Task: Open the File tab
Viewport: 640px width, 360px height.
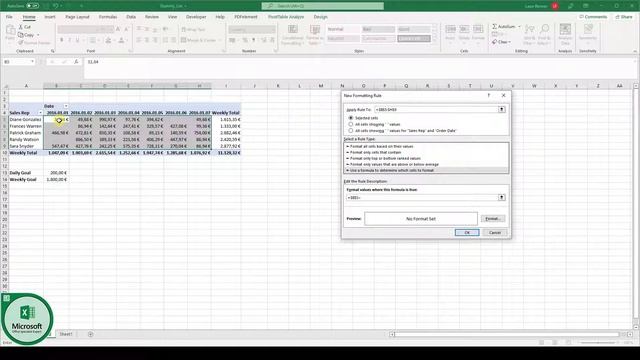Action: point(9,17)
